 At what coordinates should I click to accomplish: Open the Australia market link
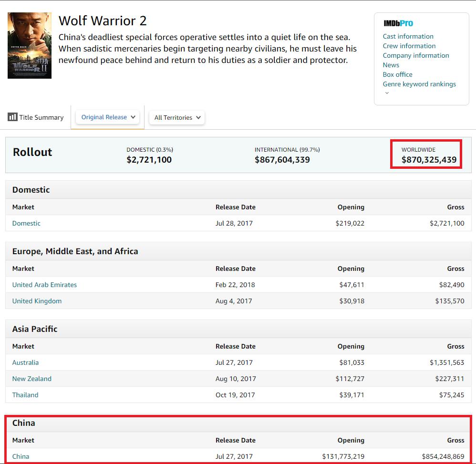pyautogui.click(x=25, y=362)
